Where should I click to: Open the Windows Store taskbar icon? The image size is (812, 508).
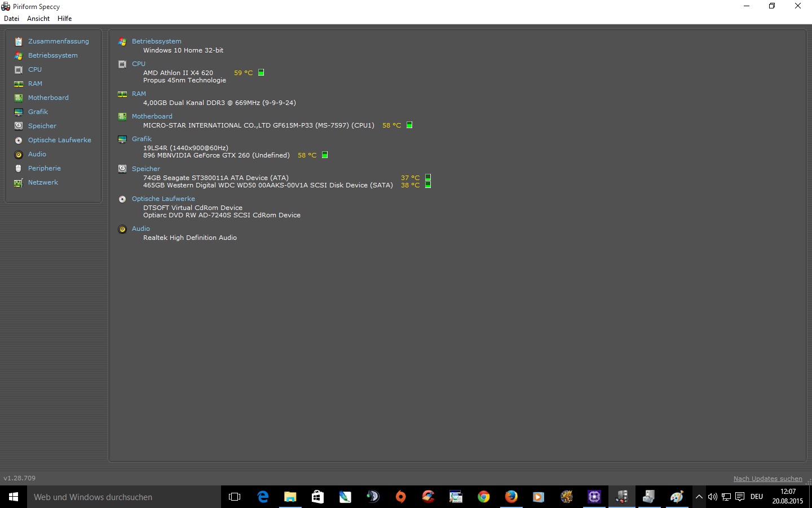point(317,497)
